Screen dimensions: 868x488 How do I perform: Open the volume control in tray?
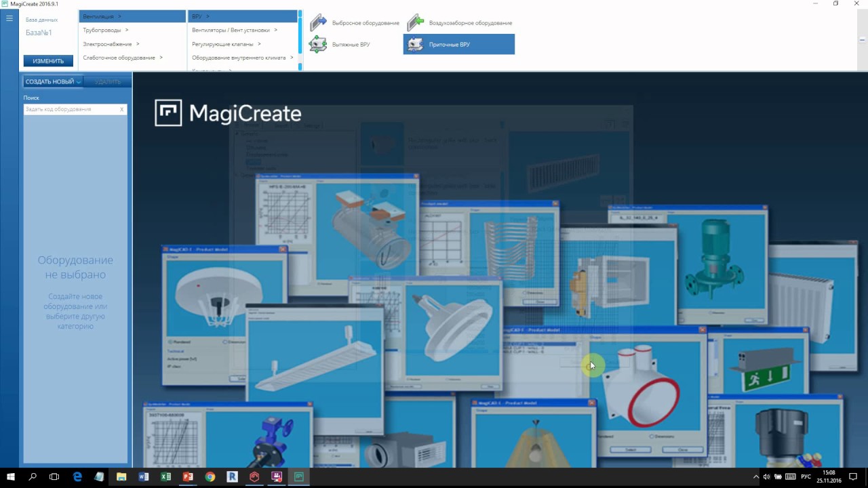point(766,477)
